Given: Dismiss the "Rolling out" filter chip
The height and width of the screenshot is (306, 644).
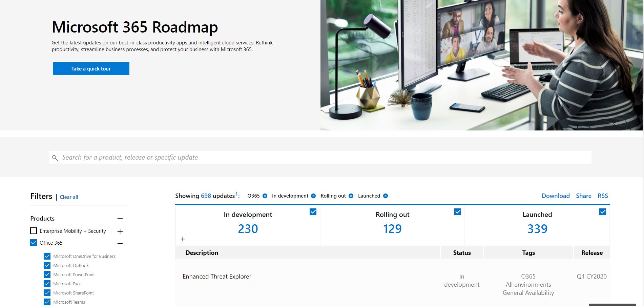Looking at the screenshot, I should click(x=351, y=196).
